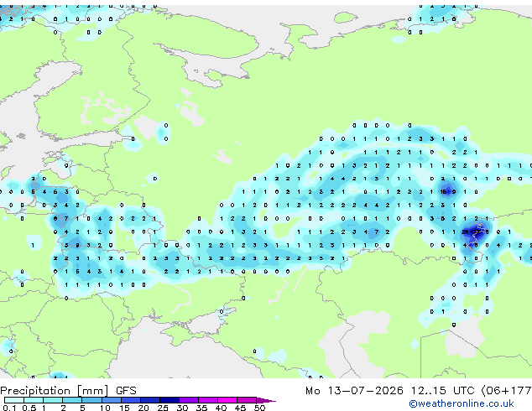Click the legend scale label '25'
Viewport: 532px width, 411px height.
(163, 408)
